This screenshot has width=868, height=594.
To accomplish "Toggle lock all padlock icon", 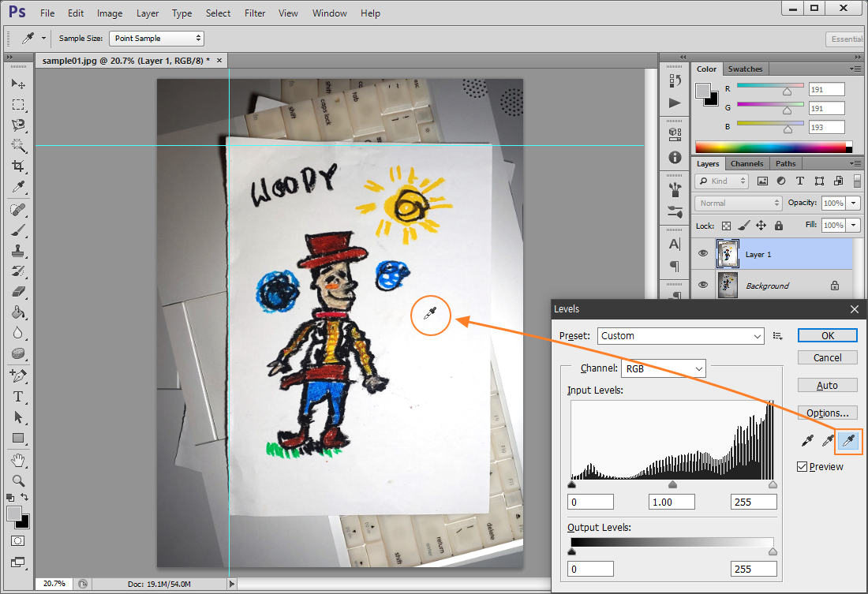I will pyautogui.click(x=779, y=226).
